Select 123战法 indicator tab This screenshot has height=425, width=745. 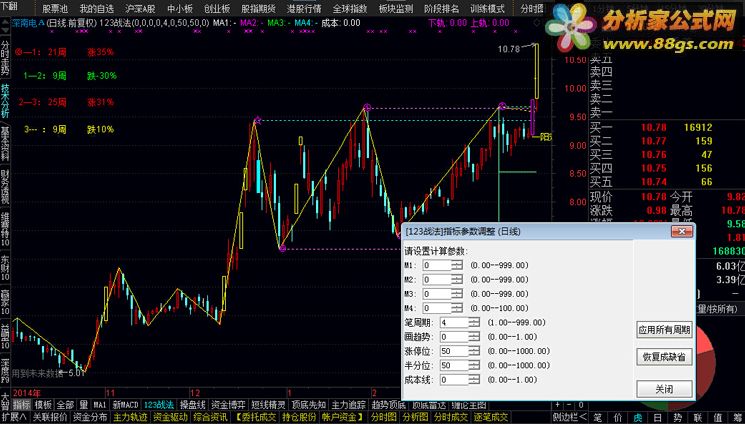pos(159,405)
